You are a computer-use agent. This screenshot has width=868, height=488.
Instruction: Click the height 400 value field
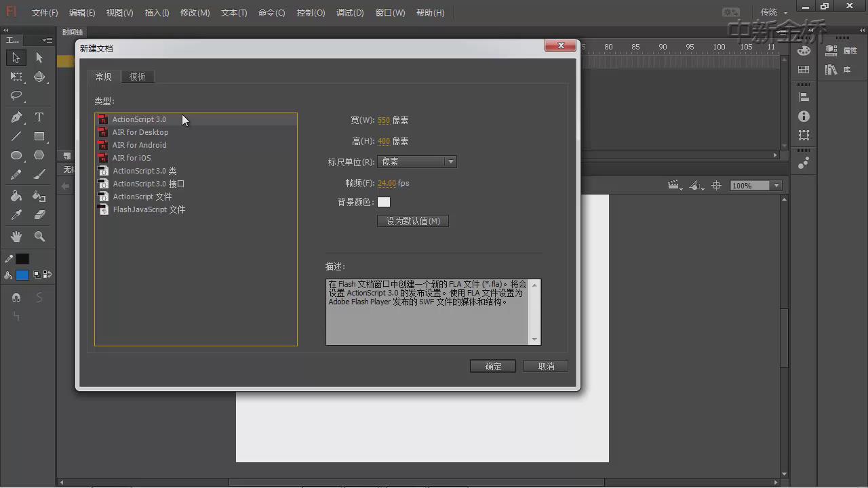(x=384, y=141)
